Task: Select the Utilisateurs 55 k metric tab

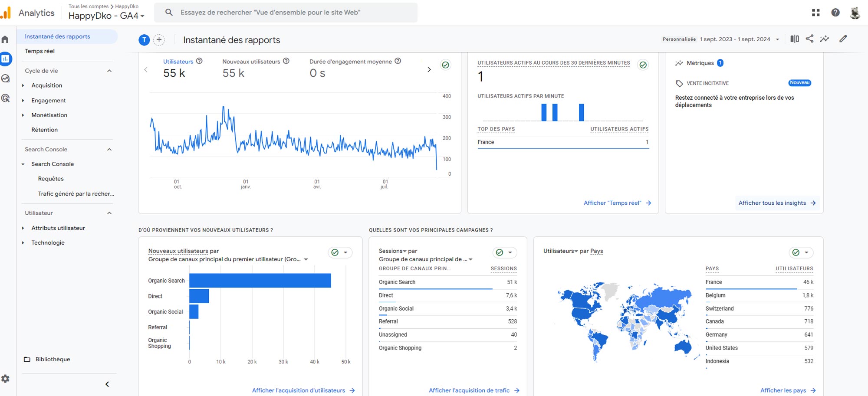Action: tap(183, 69)
